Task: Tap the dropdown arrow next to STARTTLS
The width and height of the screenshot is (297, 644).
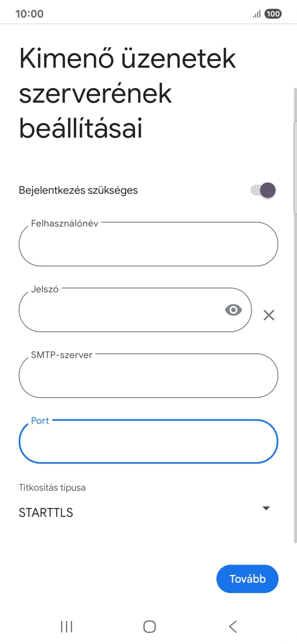Action: tap(266, 508)
